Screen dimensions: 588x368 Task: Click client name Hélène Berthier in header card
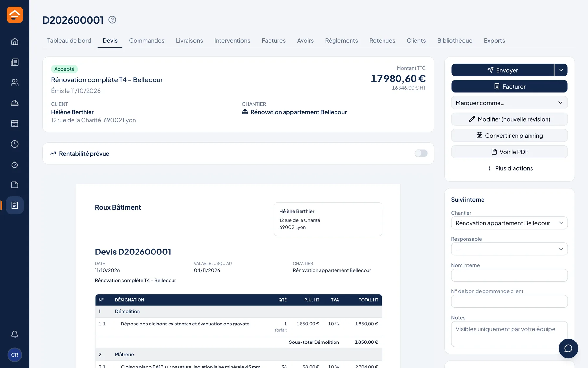tap(72, 112)
